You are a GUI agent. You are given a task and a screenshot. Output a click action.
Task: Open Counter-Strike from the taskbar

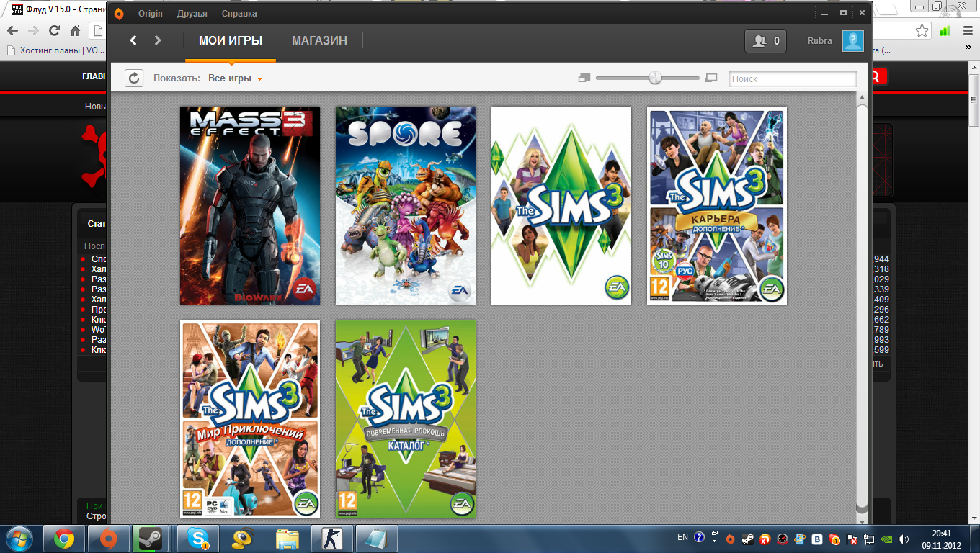(331, 539)
